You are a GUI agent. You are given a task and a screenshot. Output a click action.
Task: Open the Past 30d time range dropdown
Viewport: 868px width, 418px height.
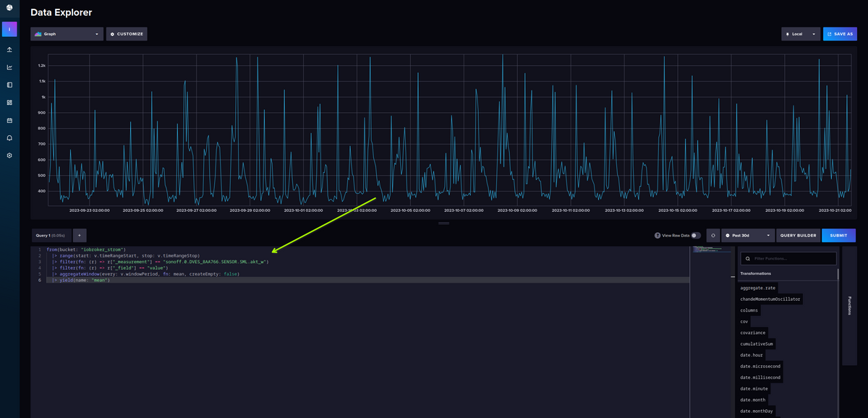(x=748, y=235)
